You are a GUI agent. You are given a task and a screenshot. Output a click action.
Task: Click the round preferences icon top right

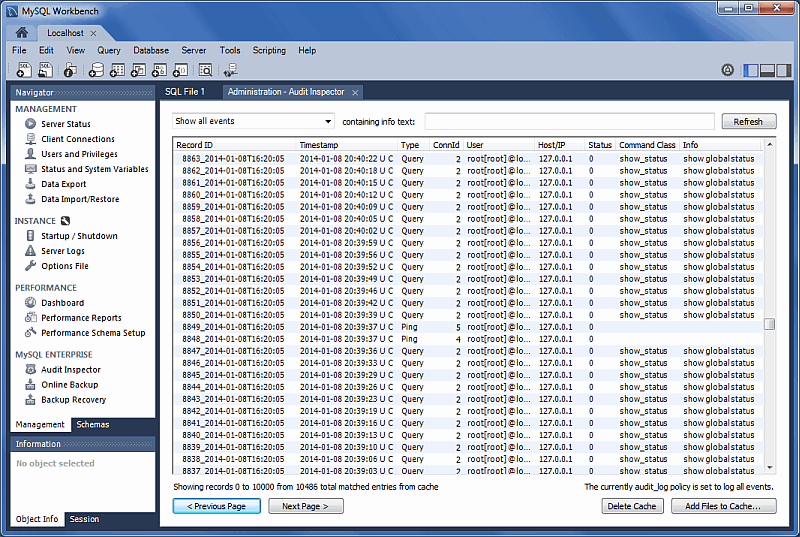click(x=728, y=70)
